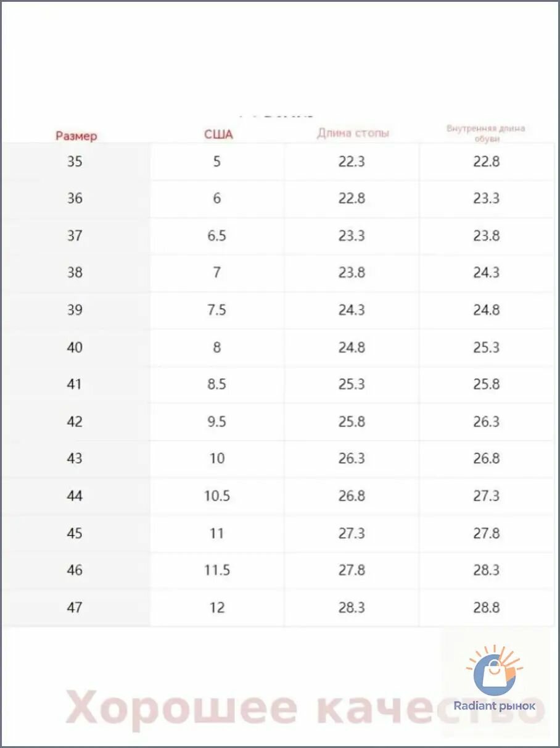Click size 41 in the Размер column

pos(75,384)
